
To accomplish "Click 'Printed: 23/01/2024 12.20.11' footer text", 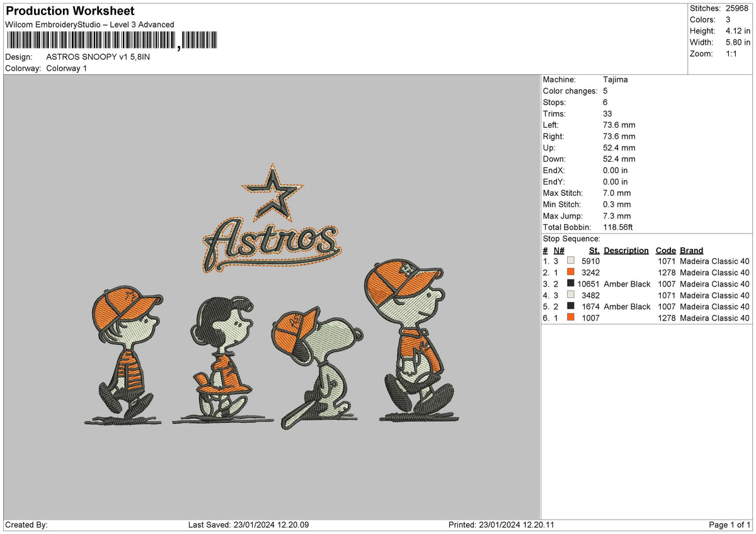I will 501,525.
